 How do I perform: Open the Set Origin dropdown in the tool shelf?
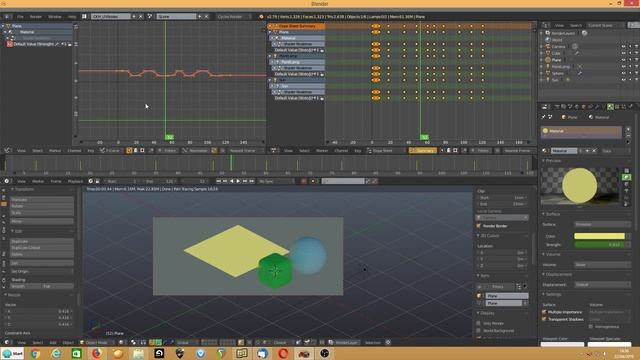(42, 271)
